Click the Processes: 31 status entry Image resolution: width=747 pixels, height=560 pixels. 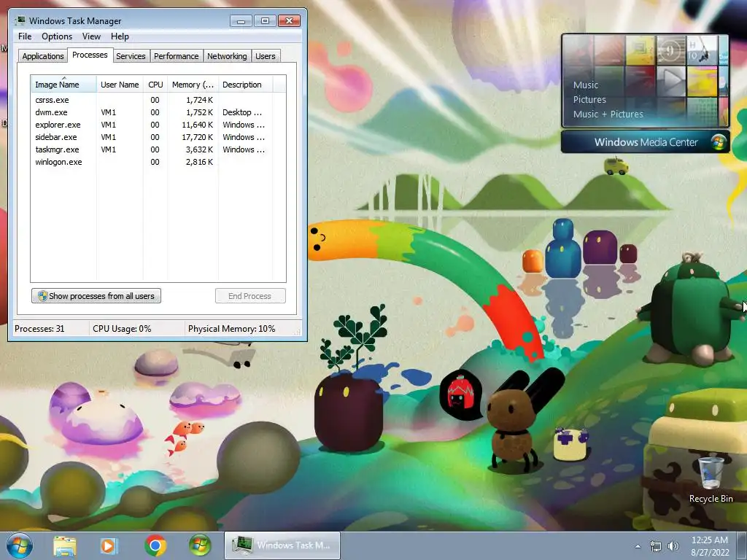click(39, 329)
